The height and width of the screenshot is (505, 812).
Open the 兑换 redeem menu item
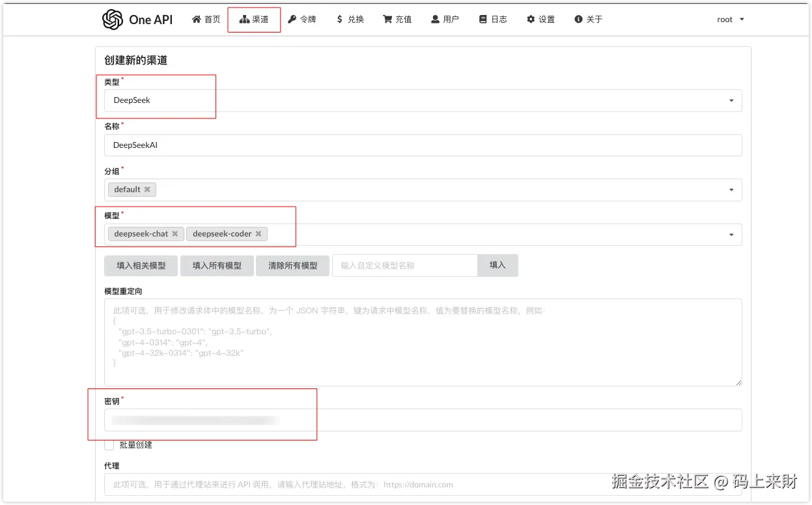coord(350,20)
